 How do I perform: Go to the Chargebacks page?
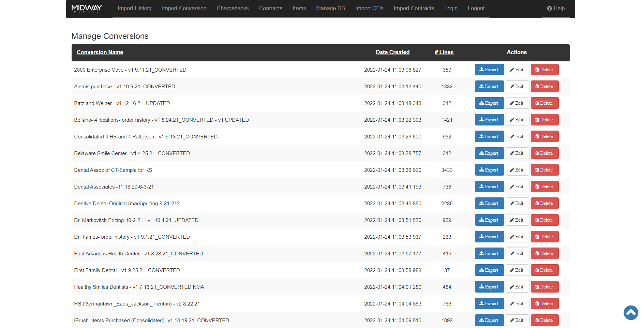233,9
